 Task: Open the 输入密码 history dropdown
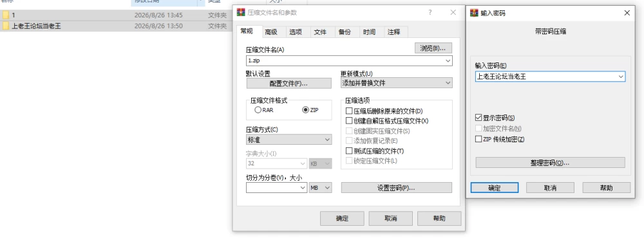click(x=621, y=77)
